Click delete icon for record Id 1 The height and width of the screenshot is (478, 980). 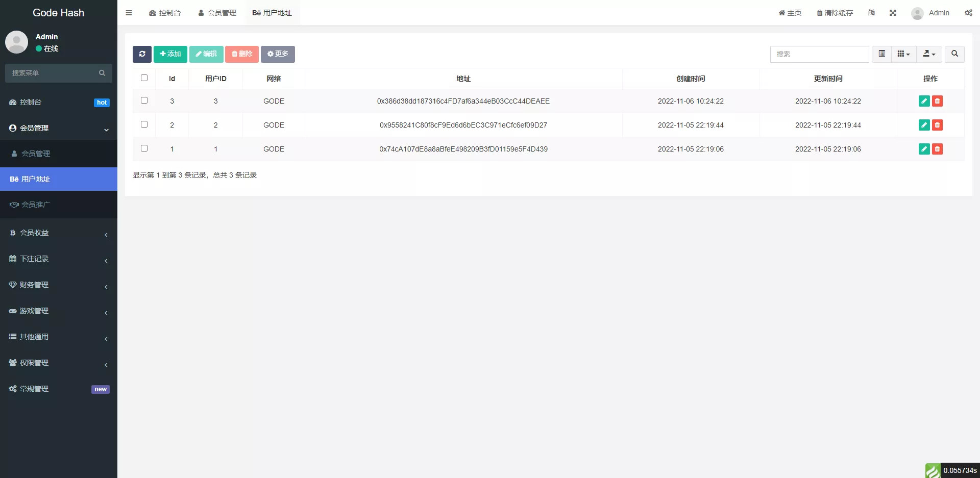937,149
